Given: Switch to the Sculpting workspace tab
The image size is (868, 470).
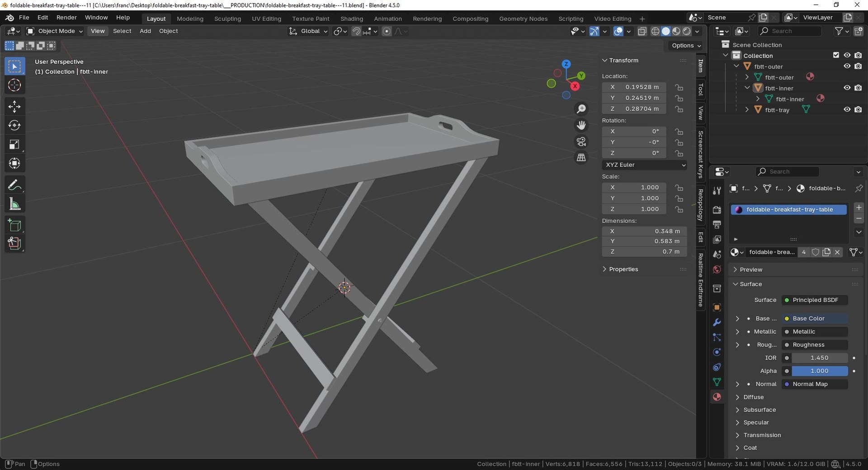Looking at the screenshot, I should [x=227, y=19].
